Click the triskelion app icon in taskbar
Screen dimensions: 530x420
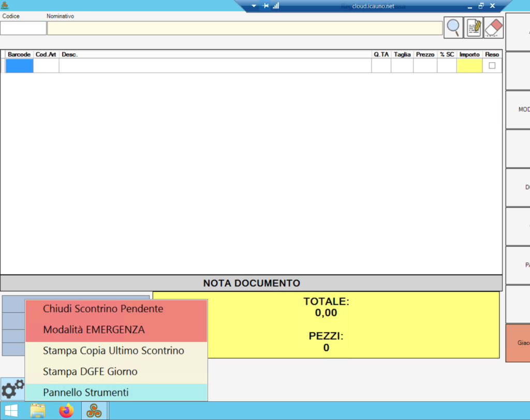(x=94, y=411)
